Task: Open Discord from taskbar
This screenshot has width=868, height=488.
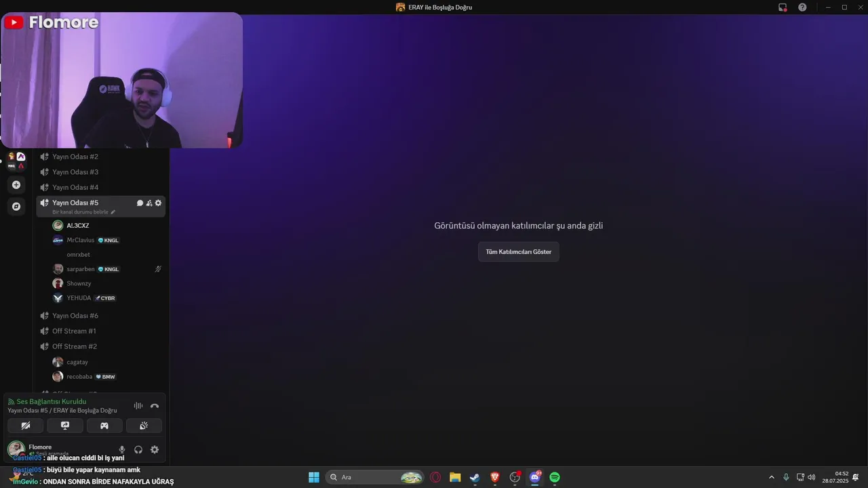Action: pos(535,477)
